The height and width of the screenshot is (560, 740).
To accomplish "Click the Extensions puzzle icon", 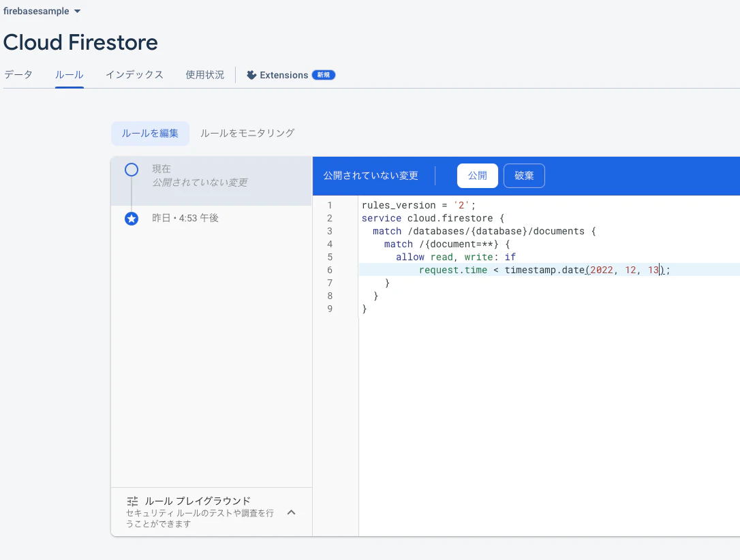I will coord(251,75).
